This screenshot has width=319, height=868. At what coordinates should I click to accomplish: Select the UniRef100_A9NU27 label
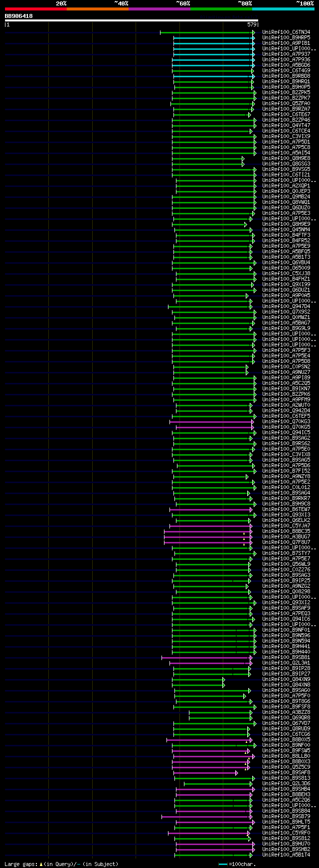click(x=286, y=372)
